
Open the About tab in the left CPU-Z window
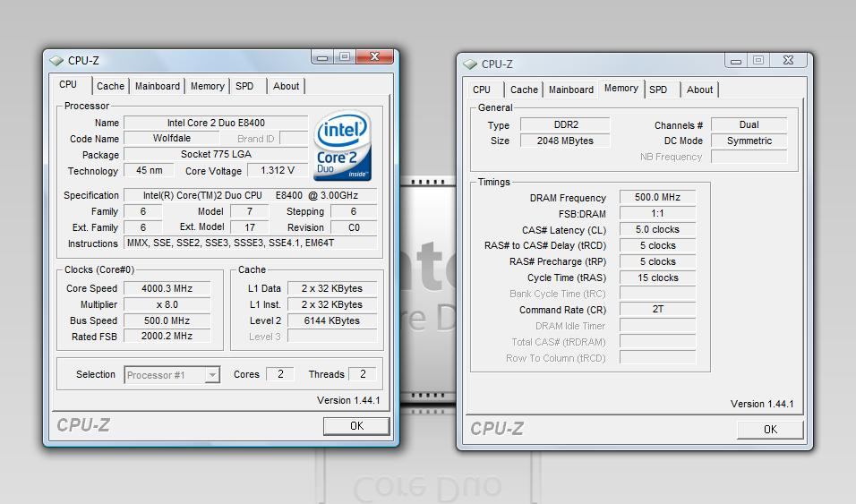tap(286, 86)
